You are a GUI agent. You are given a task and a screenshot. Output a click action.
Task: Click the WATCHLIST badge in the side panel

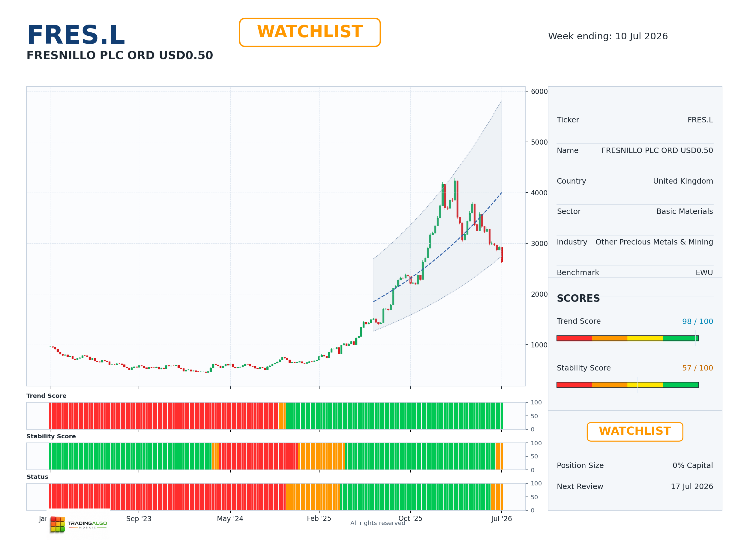pos(635,432)
